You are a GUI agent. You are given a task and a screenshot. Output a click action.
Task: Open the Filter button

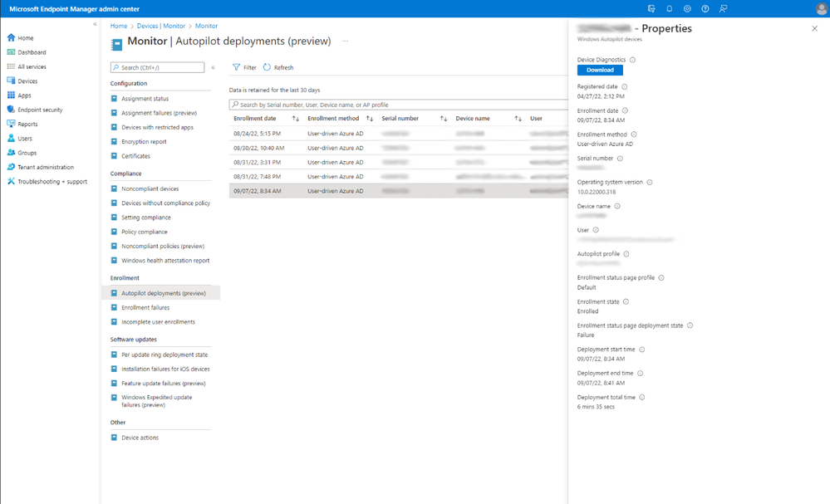244,67
